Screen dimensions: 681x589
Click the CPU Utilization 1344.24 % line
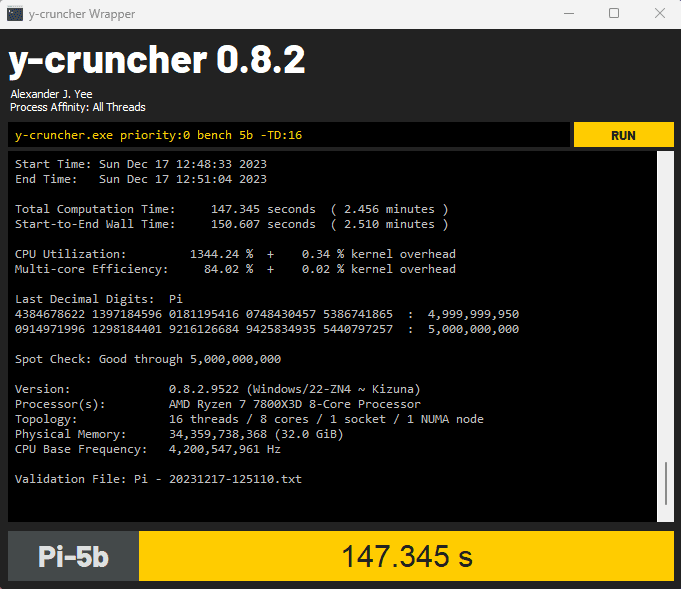click(235, 254)
